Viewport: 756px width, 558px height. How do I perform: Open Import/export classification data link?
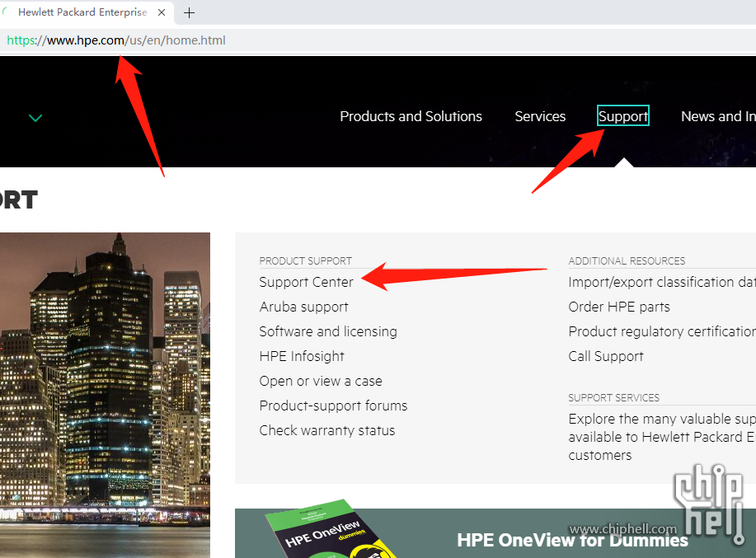[662, 282]
